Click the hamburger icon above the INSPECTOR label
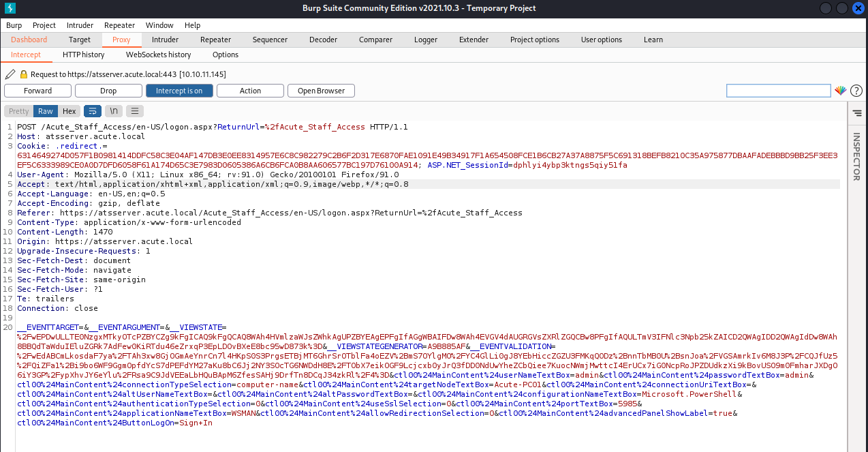 pos(857,113)
